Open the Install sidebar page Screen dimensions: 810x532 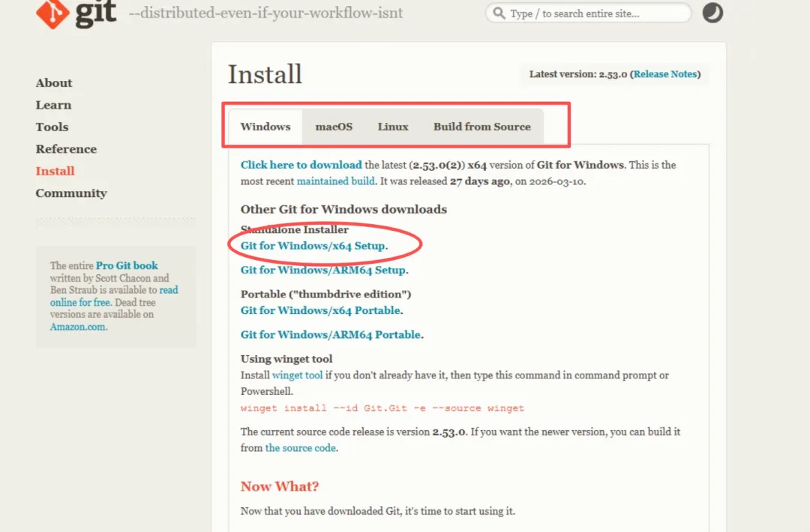(55, 172)
